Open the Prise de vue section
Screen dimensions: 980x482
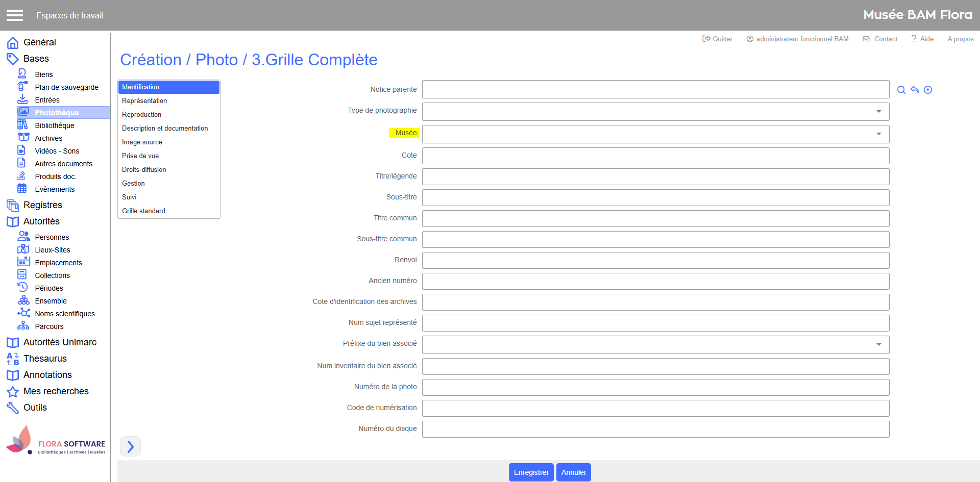tap(140, 156)
